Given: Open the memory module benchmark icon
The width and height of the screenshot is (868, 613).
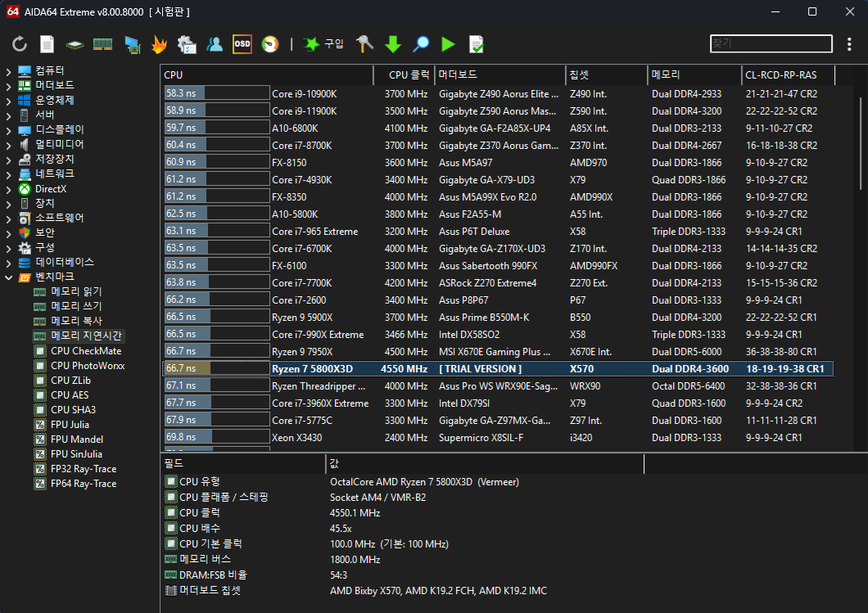Looking at the screenshot, I should click(103, 44).
